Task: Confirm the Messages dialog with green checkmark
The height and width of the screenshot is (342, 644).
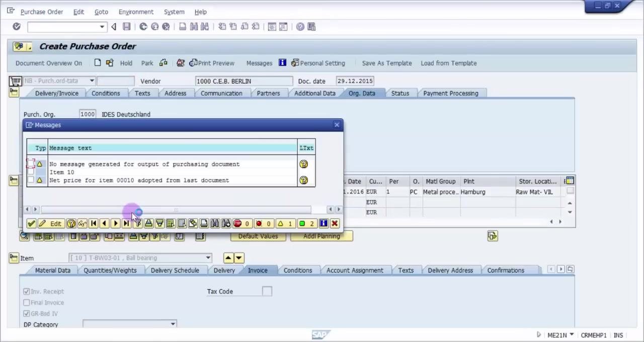Action: [31, 224]
